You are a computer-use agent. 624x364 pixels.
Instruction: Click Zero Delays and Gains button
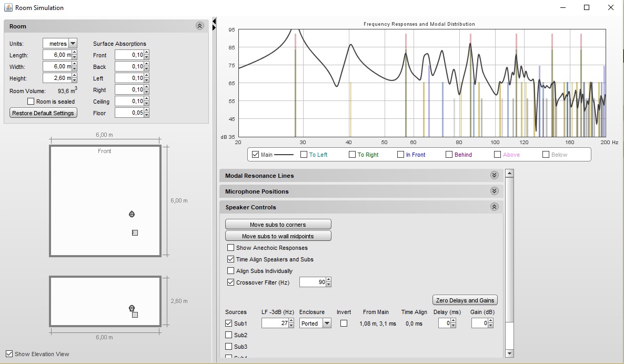coord(465,300)
